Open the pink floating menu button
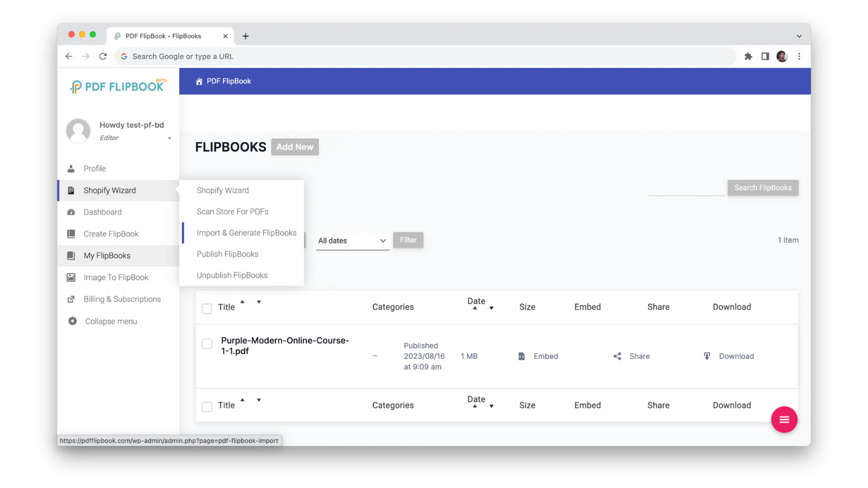Viewport: 868px width, 488px height. click(784, 420)
